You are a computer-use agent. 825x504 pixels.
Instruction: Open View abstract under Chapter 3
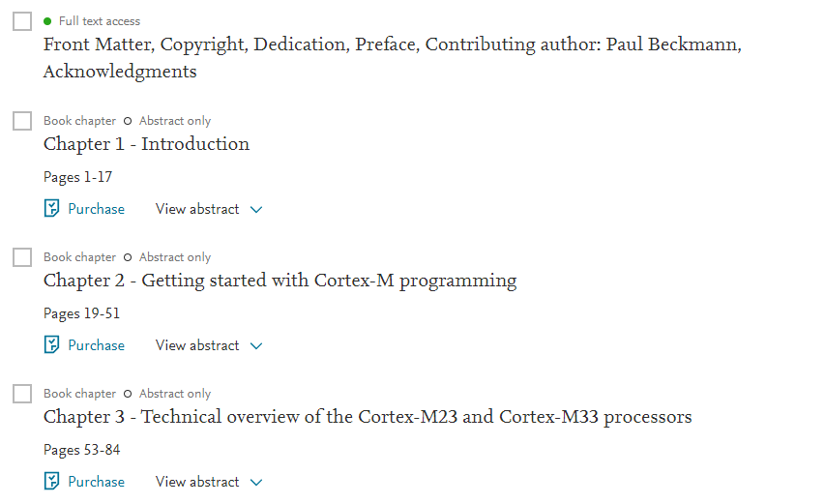tap(209, 482)
